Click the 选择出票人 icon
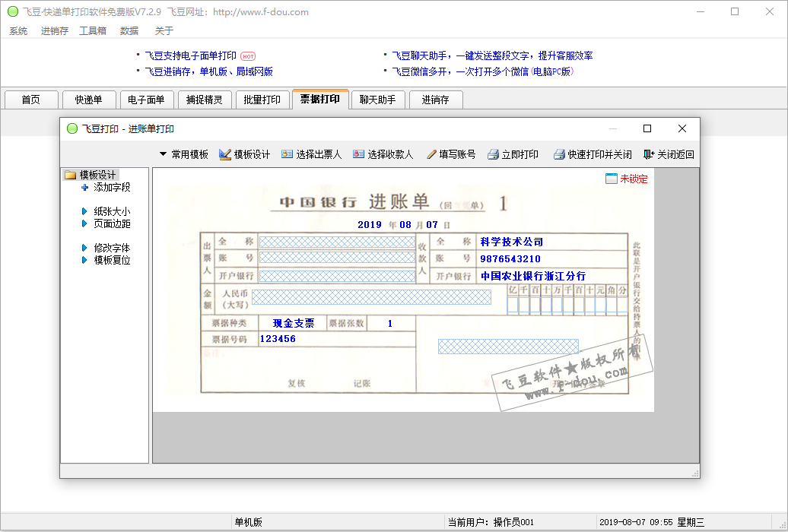 click(x=287, y=155)
